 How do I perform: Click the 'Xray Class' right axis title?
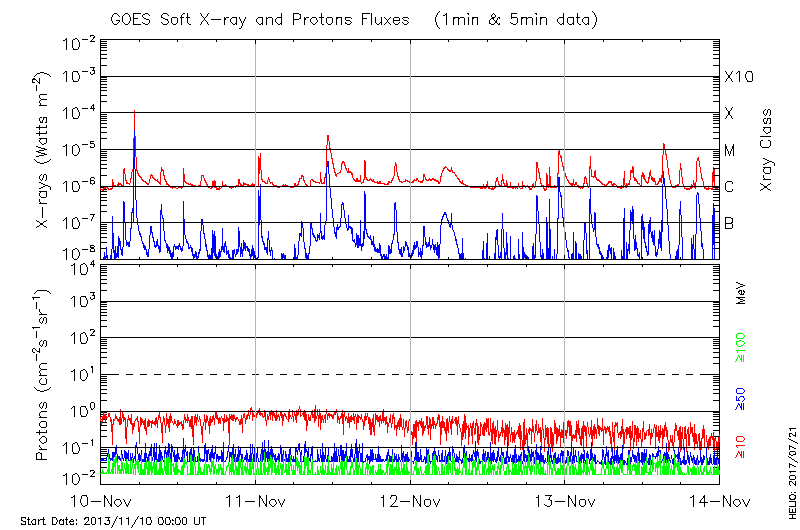(767, 150)
